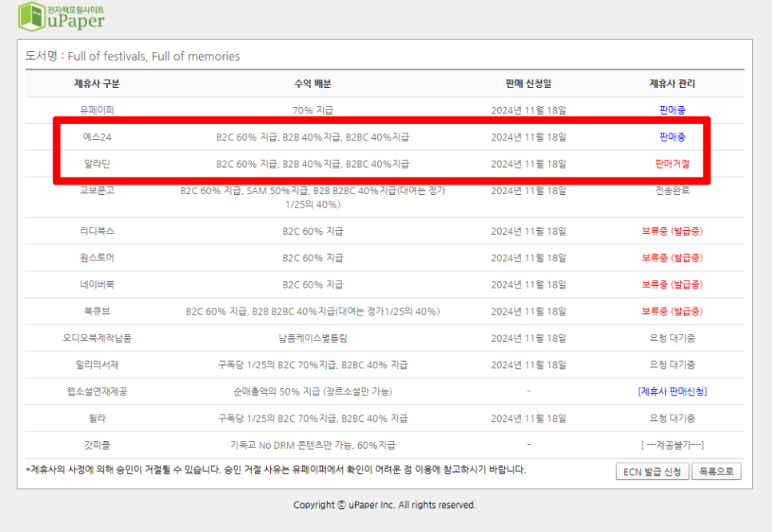This screenshot has height=532, width=772.
Task: Click 전송완료 status for 교보문고
Action: 672,190
